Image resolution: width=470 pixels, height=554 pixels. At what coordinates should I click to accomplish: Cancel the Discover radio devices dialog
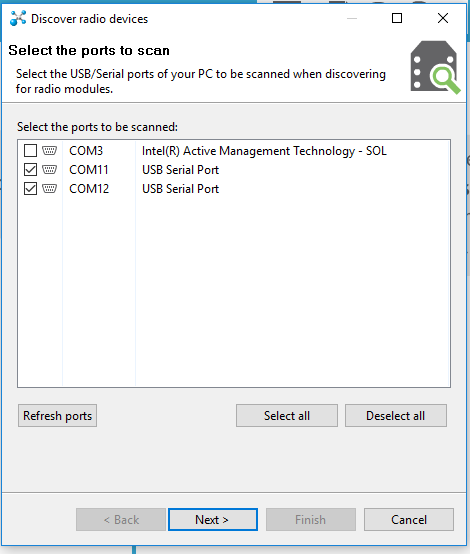(x=409, y=520)
